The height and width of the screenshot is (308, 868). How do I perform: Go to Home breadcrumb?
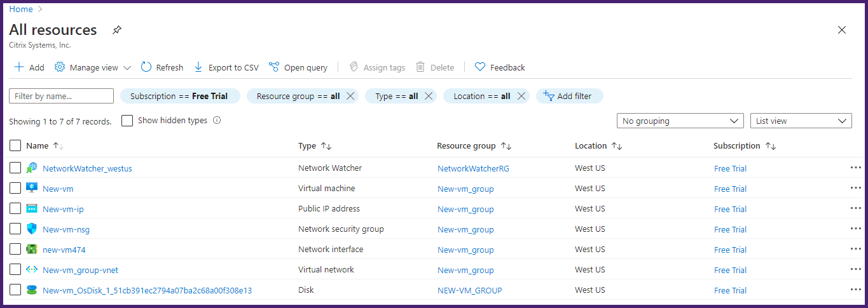tap(21, 9)
